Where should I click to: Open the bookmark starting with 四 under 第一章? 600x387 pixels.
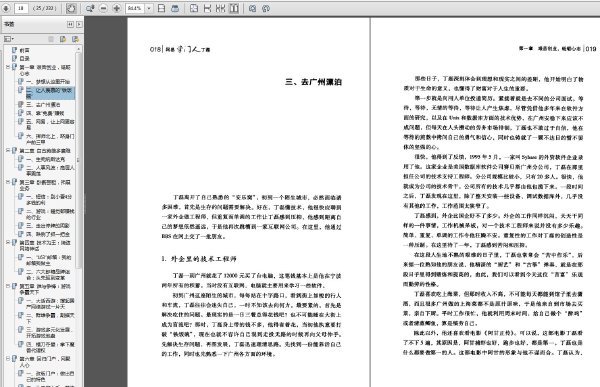pyautogui.click(x=45, y=113)
